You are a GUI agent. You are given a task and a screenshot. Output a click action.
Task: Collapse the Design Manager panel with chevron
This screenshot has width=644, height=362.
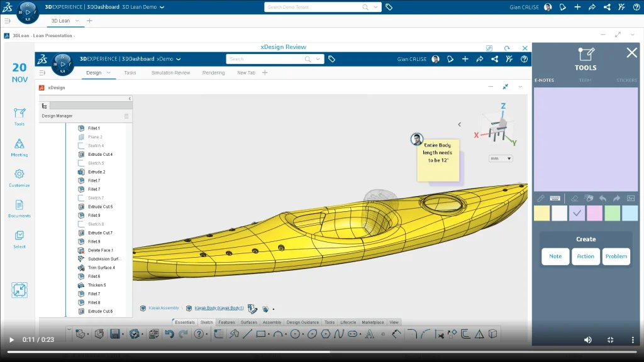pyautogui.click(x=130, y=99)
